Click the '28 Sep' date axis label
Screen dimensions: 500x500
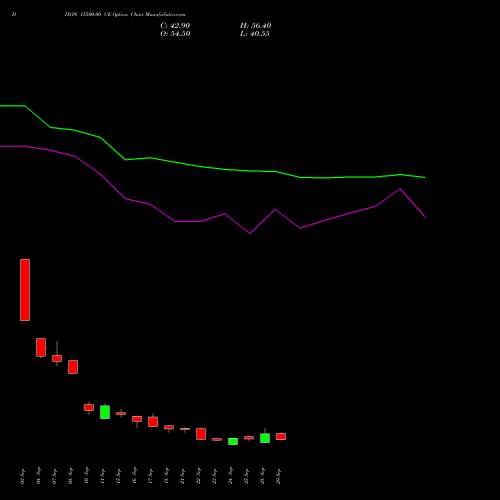point(263,475)
